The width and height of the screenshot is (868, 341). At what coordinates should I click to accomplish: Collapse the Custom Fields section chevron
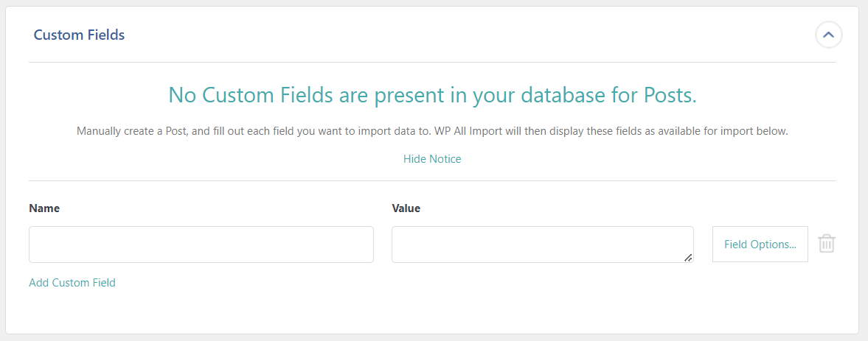pyautogui.click(x=828, y=35)
